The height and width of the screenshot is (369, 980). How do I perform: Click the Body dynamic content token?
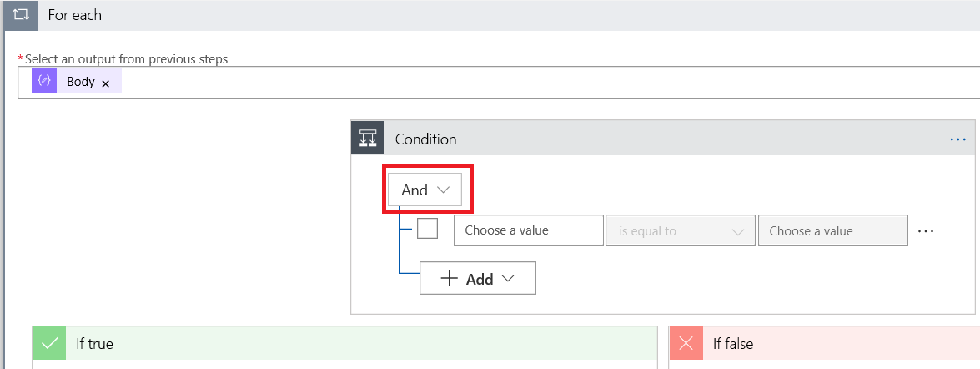point(80,82)
